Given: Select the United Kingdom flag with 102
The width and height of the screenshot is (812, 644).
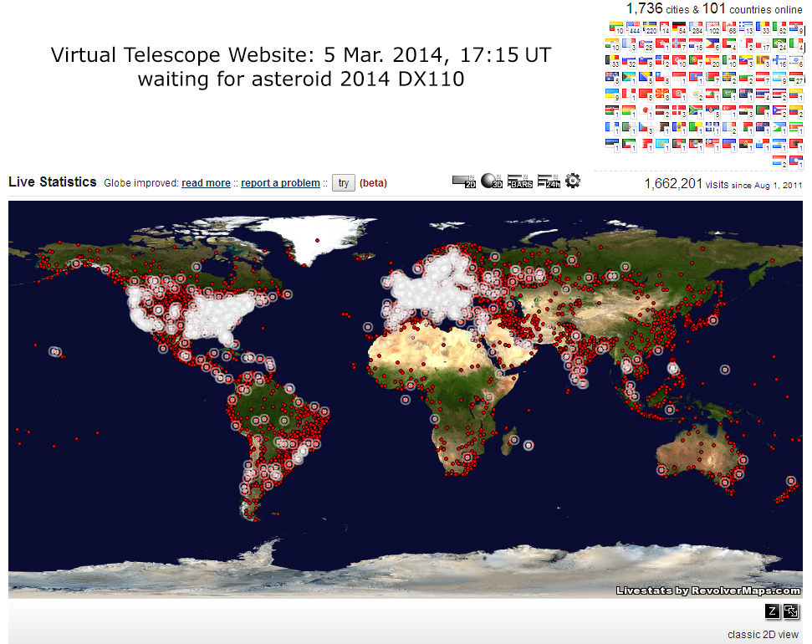Looking at the screenshot, I should pyautogui.click(x=714, y=28).
